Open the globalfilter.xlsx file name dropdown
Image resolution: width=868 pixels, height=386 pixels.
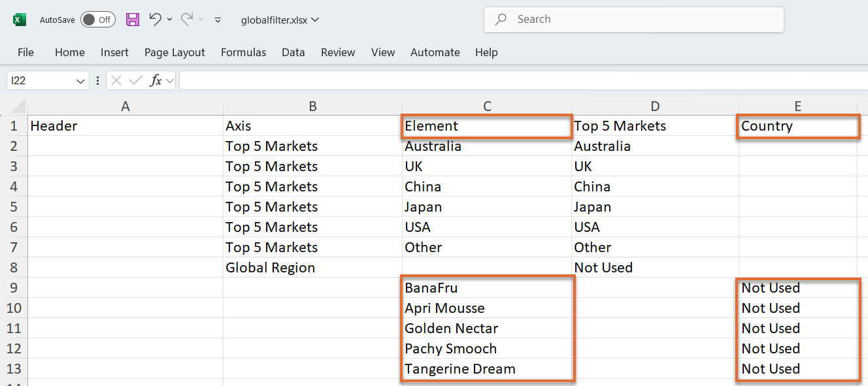pos(280,20)
